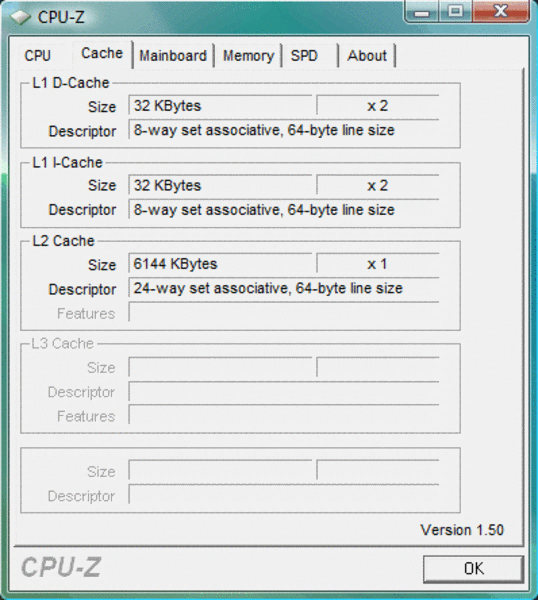Click the L1 I-Cache x 2 count field
This screenshot has width=538, height=600.
point(378,185)
